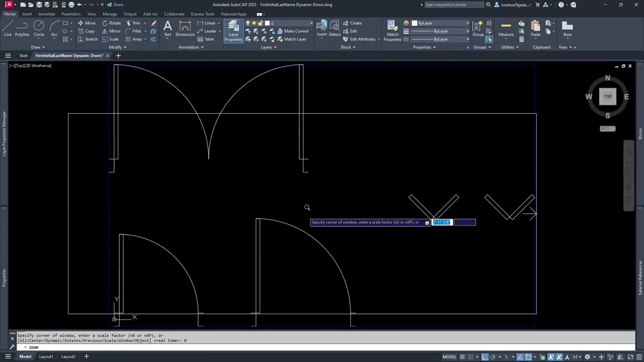Screen dimensions: 644x362
Task: Activate the Trim tool
Action: pos(133,23)
